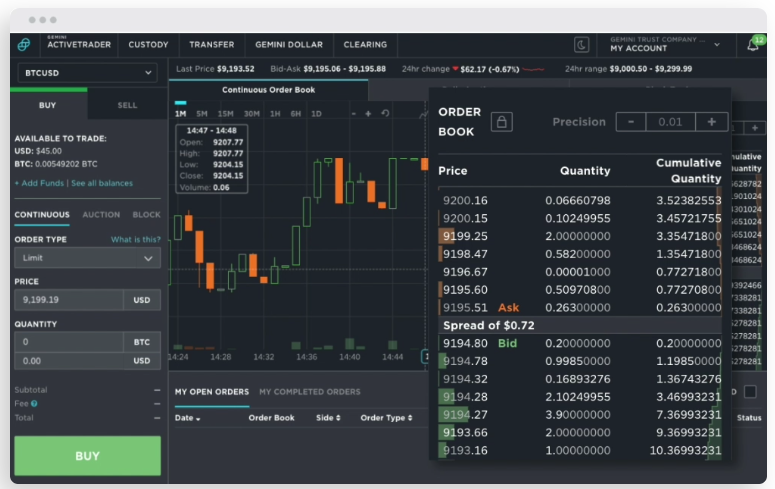
Task: Decrease order book precision with minus
Action: coord(631,122)
